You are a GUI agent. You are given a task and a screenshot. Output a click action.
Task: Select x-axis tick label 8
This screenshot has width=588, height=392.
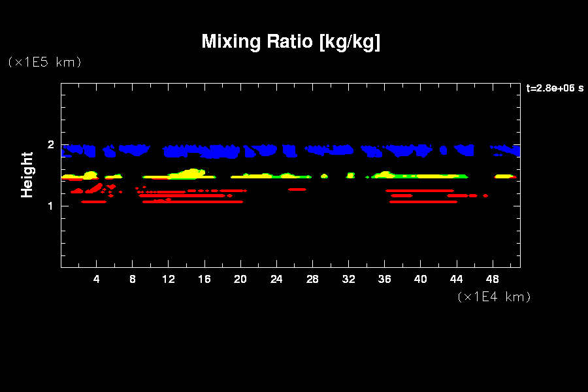point(133,279)
